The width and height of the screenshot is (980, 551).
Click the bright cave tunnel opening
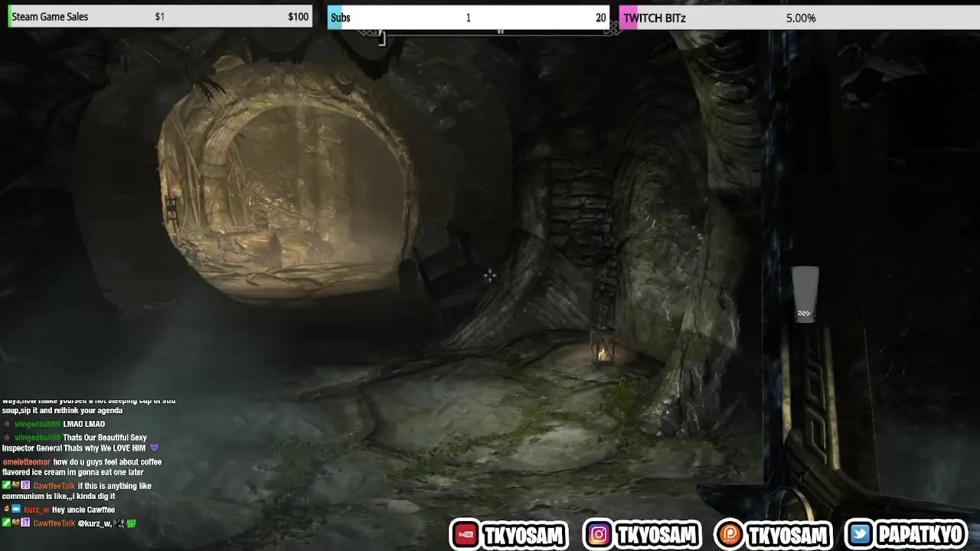pyautogui.click(x=287, y=184)
